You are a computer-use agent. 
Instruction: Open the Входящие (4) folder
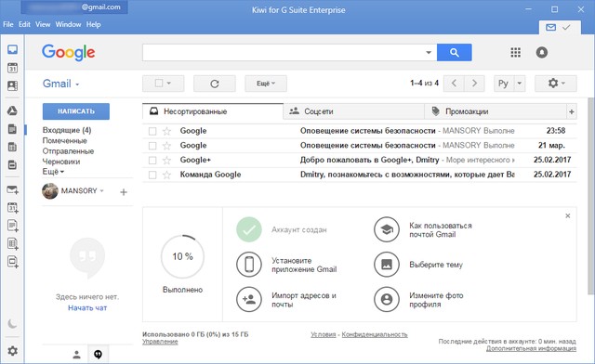[67, 130]
